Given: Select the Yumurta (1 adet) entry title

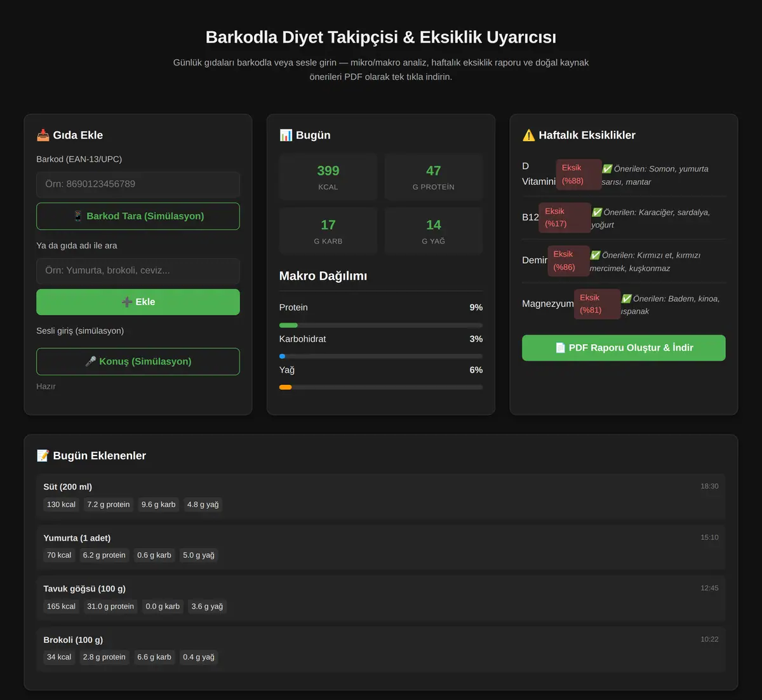Looking at the screenshot, I should 77,538.
